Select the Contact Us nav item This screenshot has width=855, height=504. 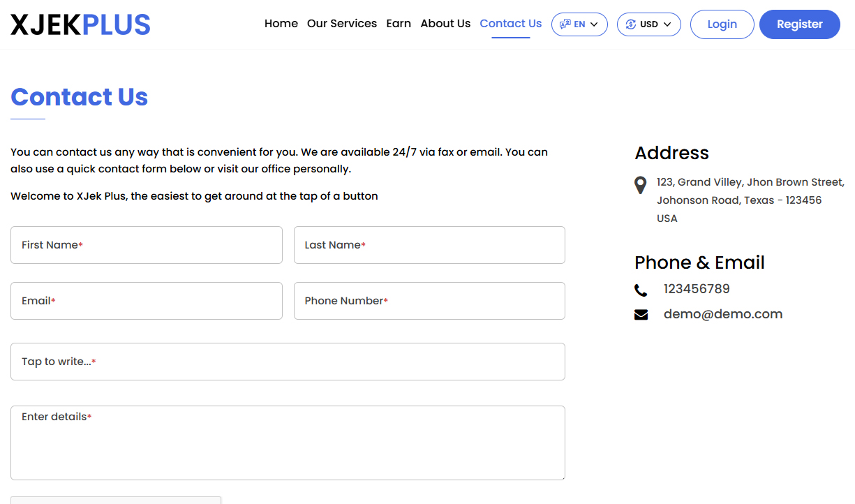tap(510, 23)
